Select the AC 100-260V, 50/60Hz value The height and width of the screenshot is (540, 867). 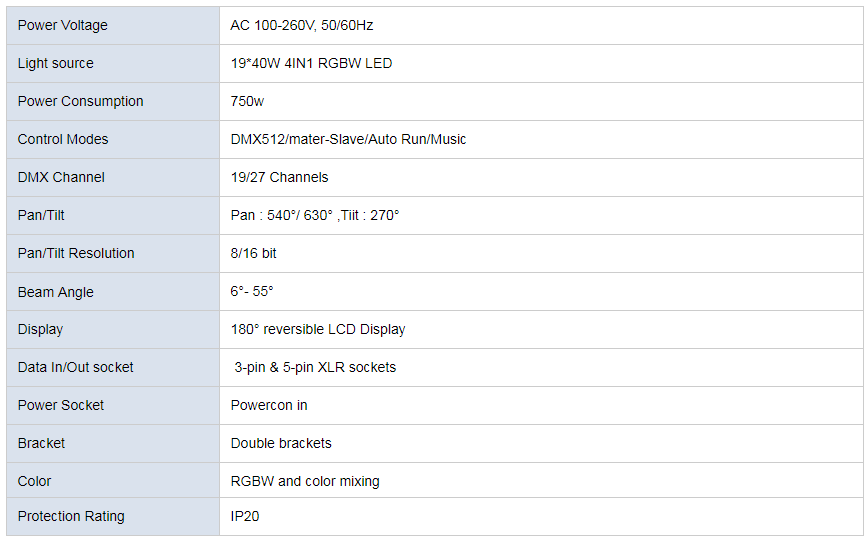pyautogui.click(x=301, y=25)
